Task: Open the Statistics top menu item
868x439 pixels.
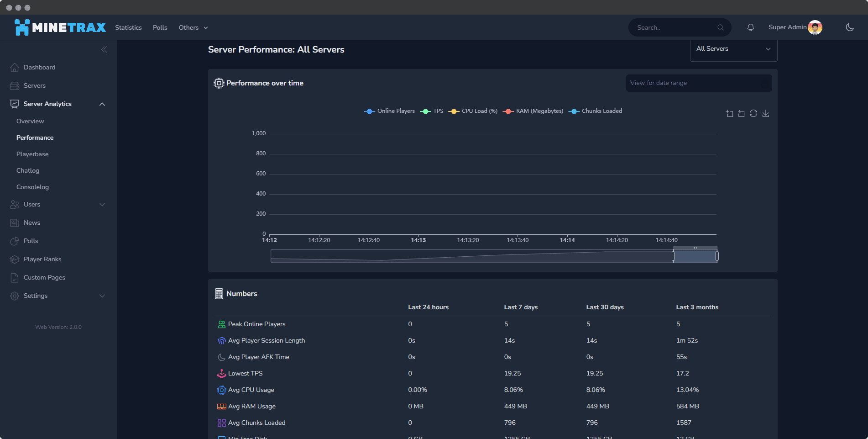Action: (128, 27)
